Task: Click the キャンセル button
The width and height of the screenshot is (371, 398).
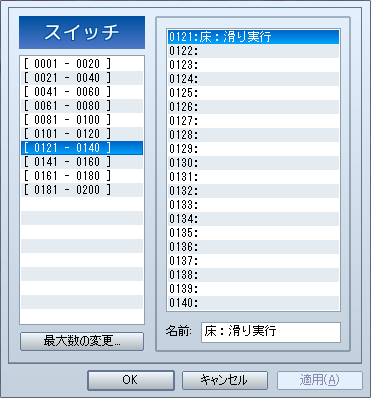Action: [x=225, y=380]
